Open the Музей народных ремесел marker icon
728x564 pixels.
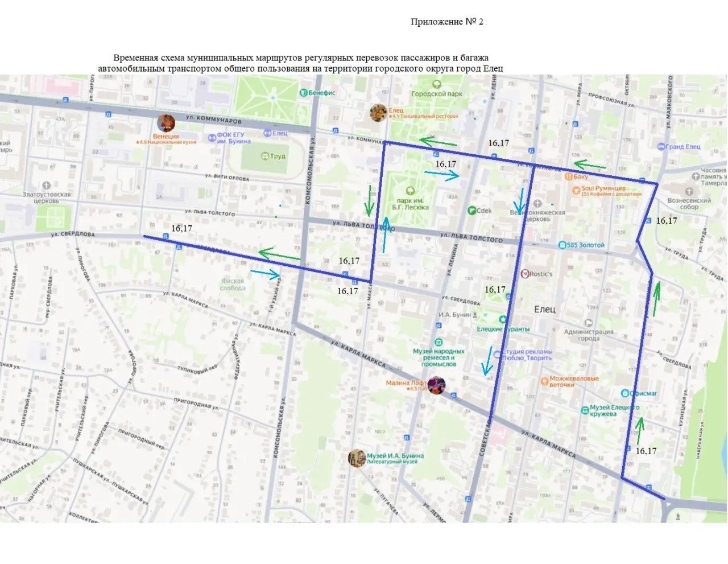tap(438, 342)
